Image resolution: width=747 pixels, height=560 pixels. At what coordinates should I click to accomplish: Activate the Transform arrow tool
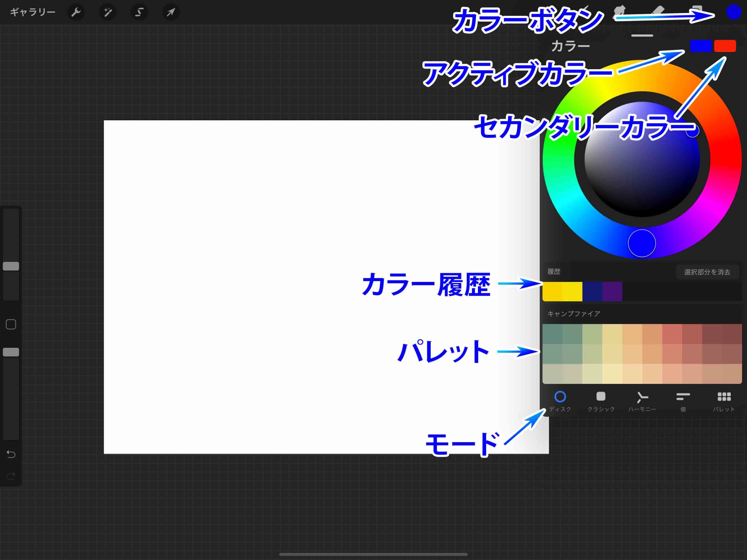tap(171, 13)
